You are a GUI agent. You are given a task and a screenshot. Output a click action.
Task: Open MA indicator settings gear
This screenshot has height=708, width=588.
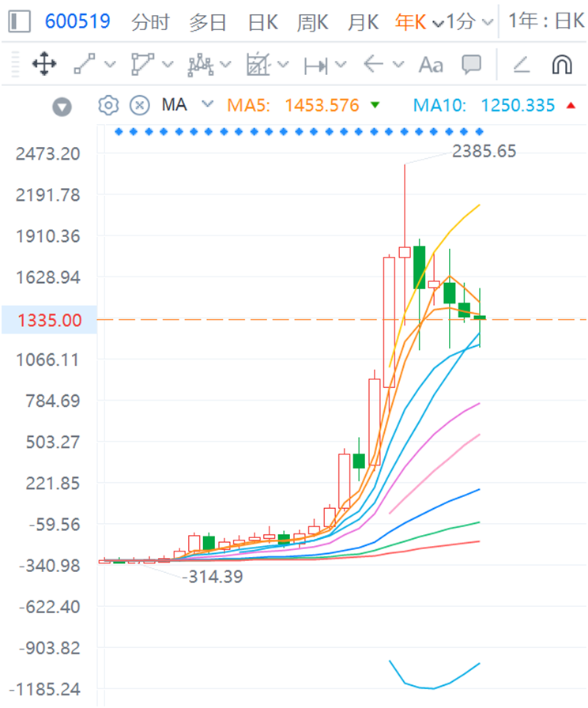(x=108, y=105)
